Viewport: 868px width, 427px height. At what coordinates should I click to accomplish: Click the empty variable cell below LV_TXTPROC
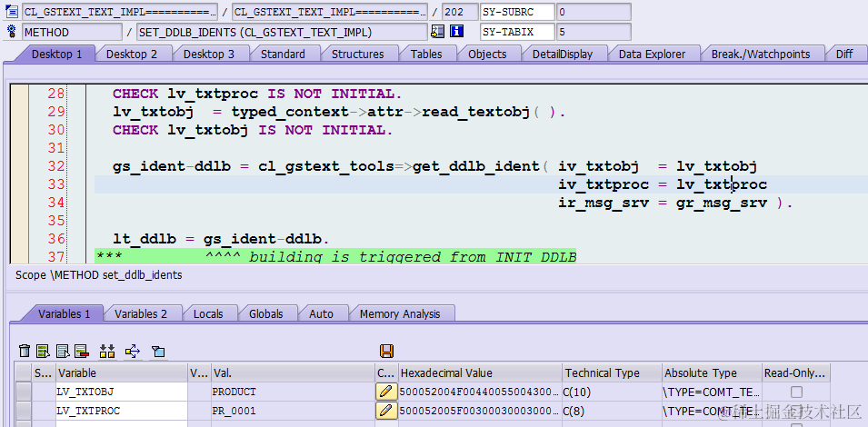(121, 423)
